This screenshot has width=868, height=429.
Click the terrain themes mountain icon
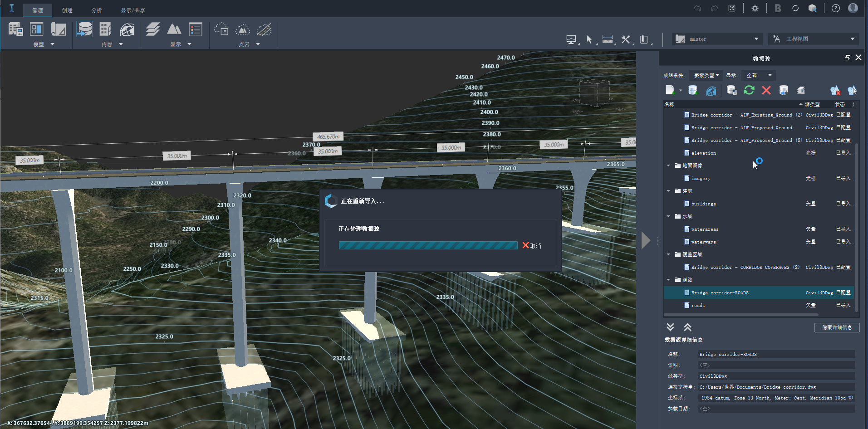(x=174, y=29)
